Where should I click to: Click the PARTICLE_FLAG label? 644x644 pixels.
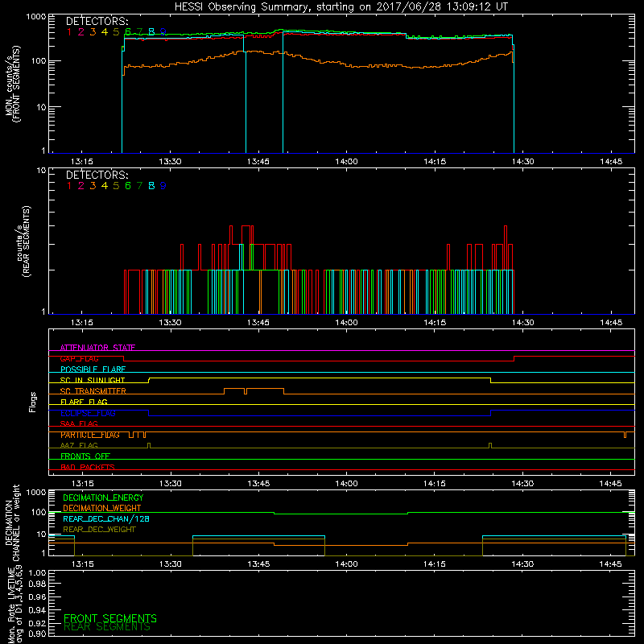pyautogui.click(x=90, y=435)
